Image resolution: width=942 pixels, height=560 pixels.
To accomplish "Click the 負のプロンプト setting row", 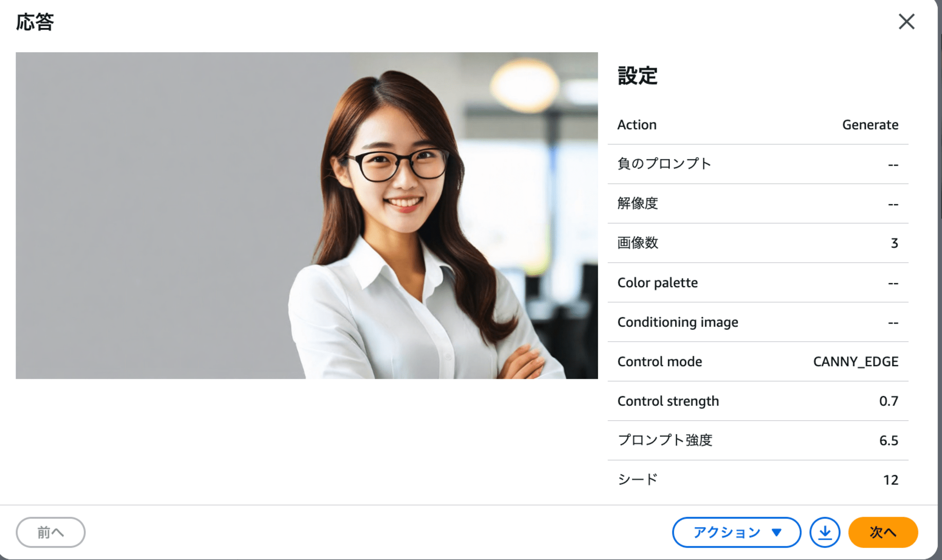I will point(756,164).
